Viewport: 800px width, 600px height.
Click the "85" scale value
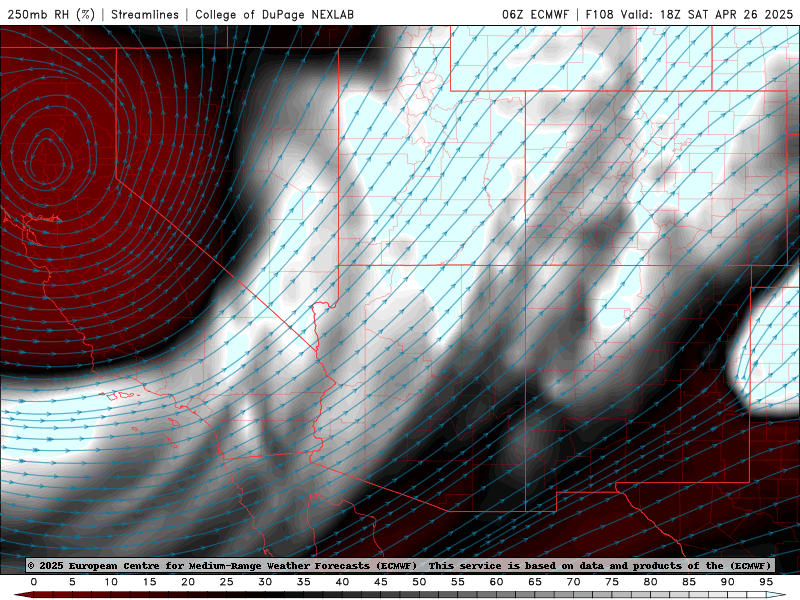click(x=689, y=582)
